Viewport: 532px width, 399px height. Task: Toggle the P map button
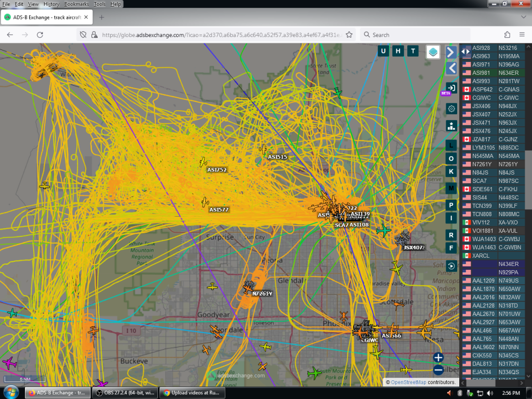coord(451,205)
